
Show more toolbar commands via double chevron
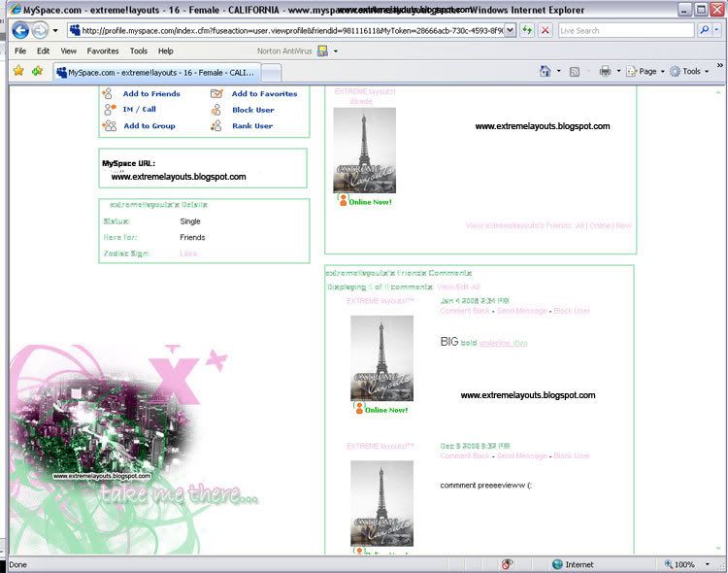coord(719,65)
